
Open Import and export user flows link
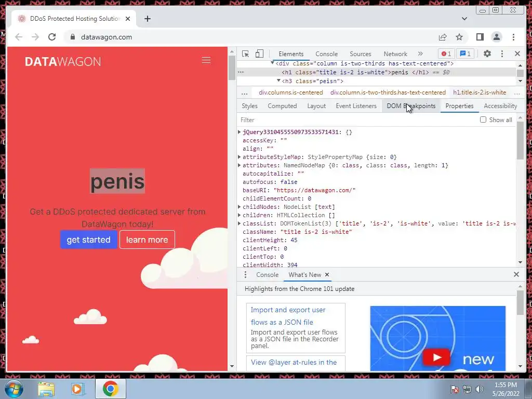coord(288,316)
